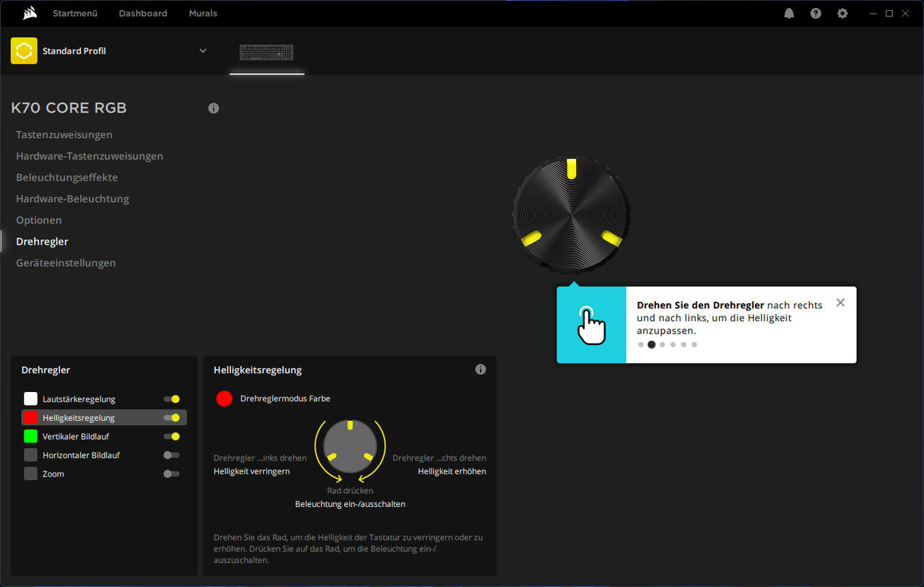
Task: Click the yellow Standard Profil icon
Action: point(24,51)
